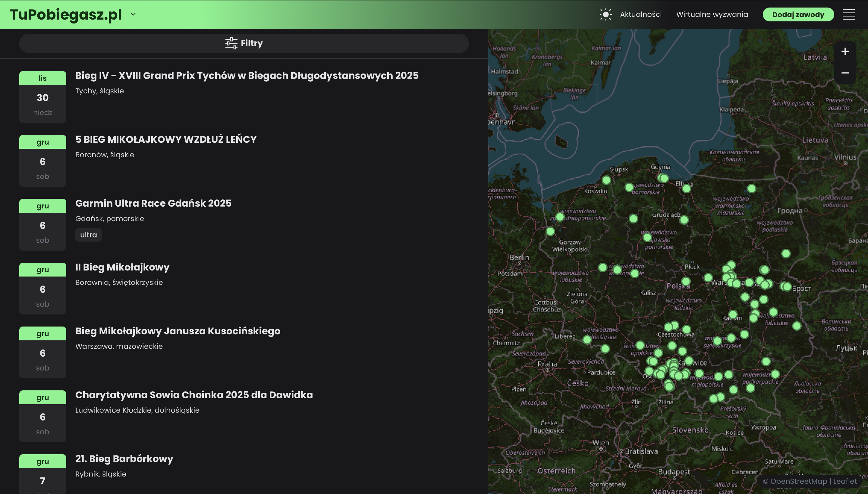Click the marker near Gorzów Wielkopolski
The width and height of the screenshot is (868, 494).
(x=550, y=231)
